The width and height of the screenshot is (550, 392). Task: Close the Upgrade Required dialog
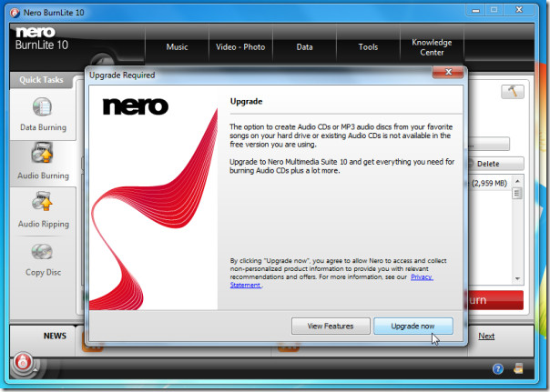point(448,72)
